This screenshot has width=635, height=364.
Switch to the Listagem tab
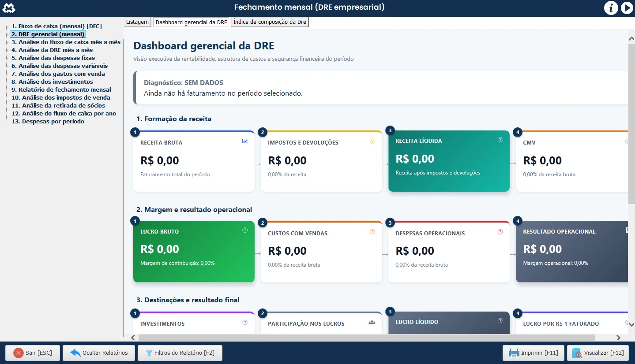[x=137, y=22]
